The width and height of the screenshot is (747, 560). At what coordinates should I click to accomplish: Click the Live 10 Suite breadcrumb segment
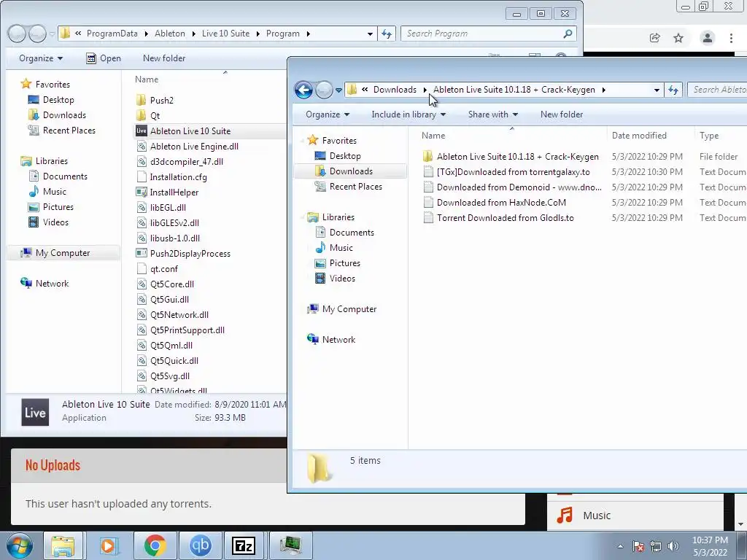[x=225, y=34]
